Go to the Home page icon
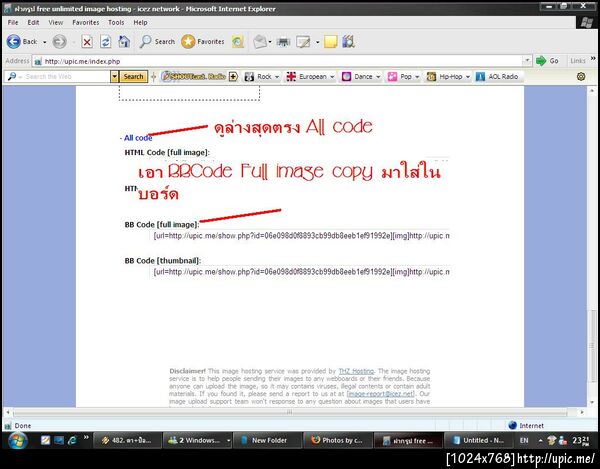Image resolution: width=600 pixels, height=469 pixels. click(124, 41)
